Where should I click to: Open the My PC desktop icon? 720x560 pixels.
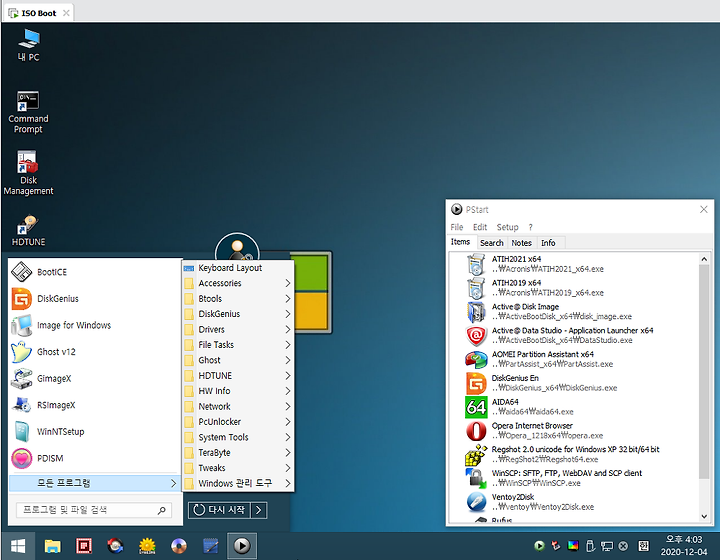(28, 45)
